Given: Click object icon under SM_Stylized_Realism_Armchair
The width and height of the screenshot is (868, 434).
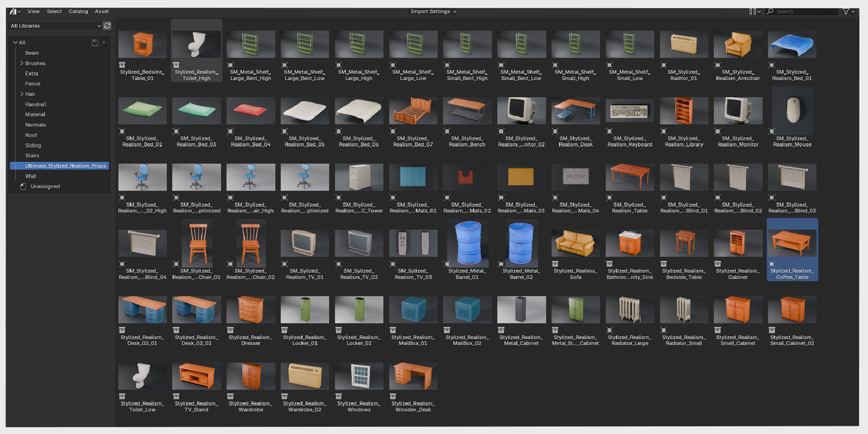Looking at the screenshot, I should (x=717, y=65).
